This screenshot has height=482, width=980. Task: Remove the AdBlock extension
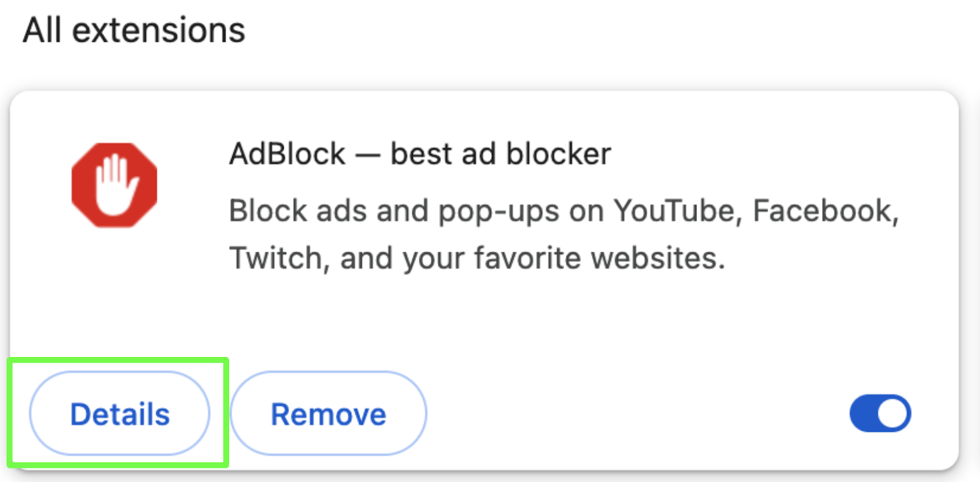click(328, 413)
